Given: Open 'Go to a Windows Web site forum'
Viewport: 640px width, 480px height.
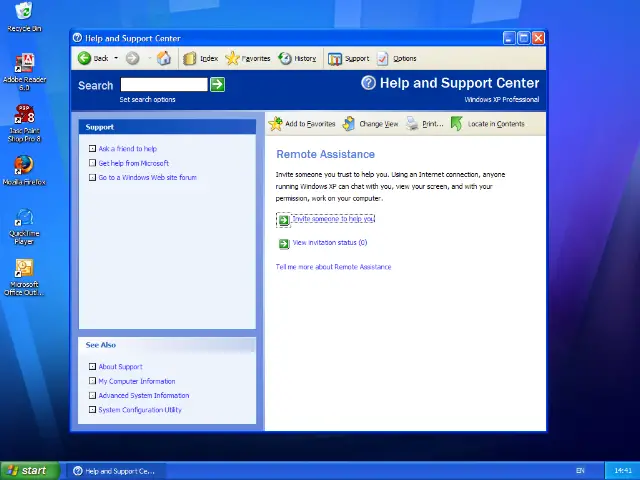Looking at the screenshot, I should coord(147,178).
